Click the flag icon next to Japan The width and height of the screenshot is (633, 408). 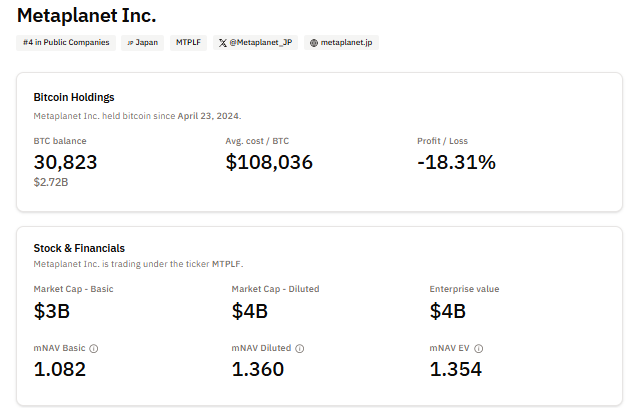(130, 43)
